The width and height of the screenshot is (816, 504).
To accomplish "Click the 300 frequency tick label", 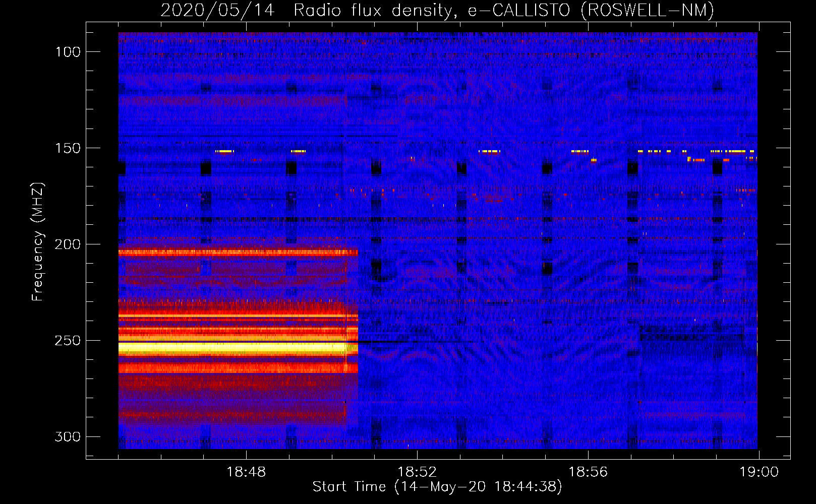I will (68, 436).
